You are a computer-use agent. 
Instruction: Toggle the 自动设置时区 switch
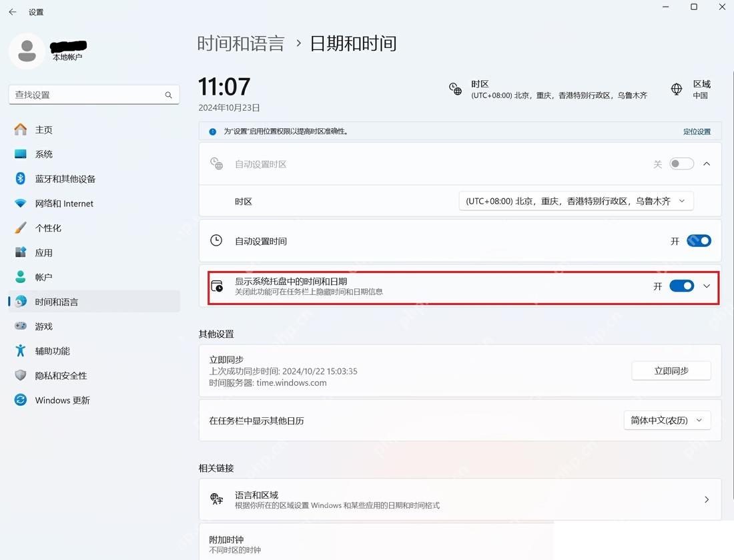point(681,164)
